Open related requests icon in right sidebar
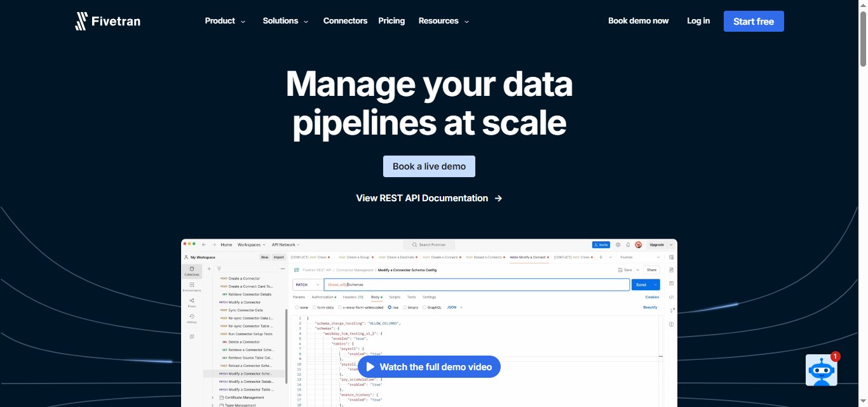Viewport: 868px width, 407px height. pyautogui.click(x=671, y=310)
